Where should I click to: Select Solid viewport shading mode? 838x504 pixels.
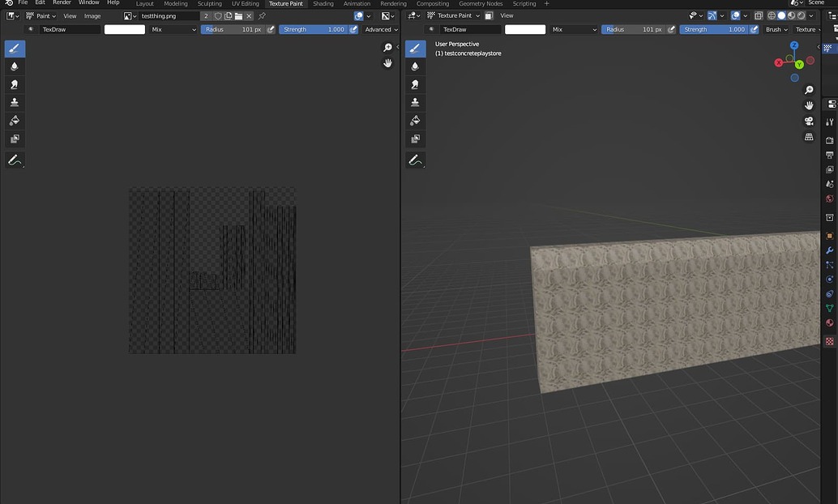781,15
